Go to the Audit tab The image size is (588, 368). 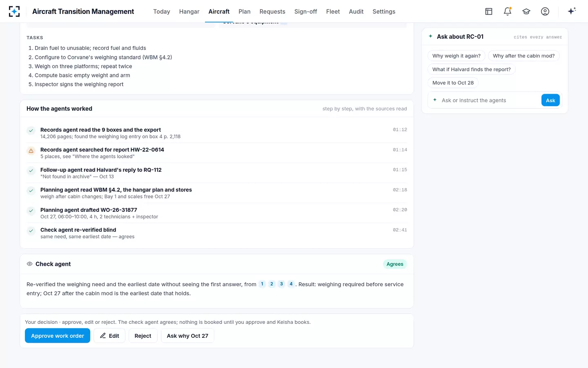[x=356, y=11]
